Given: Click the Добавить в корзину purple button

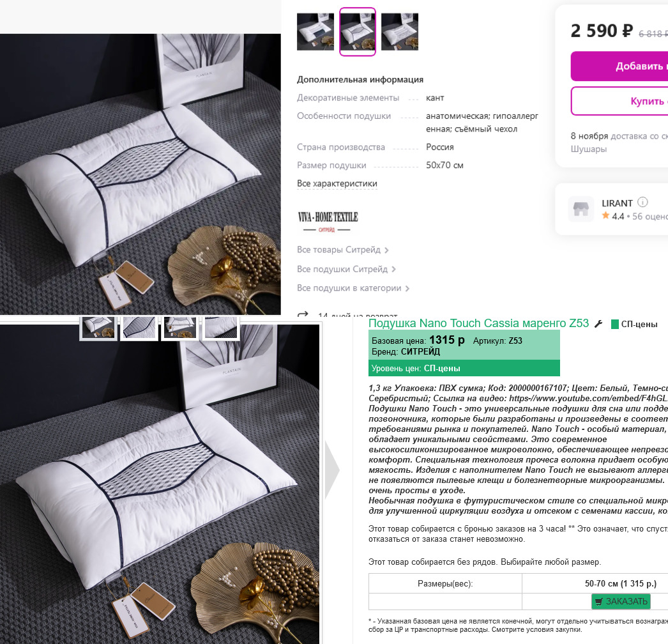Looking at the screenshot, I should [x=619, y=66].
